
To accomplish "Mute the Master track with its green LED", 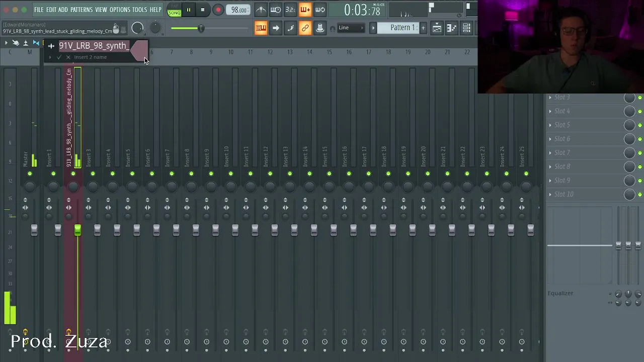I will point(30,174).
